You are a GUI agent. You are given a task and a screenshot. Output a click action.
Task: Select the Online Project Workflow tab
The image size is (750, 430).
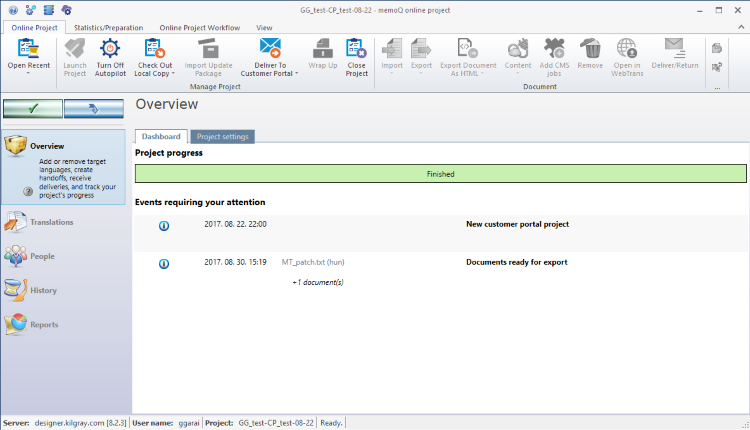pyautogui.click(x=199, y=27)
